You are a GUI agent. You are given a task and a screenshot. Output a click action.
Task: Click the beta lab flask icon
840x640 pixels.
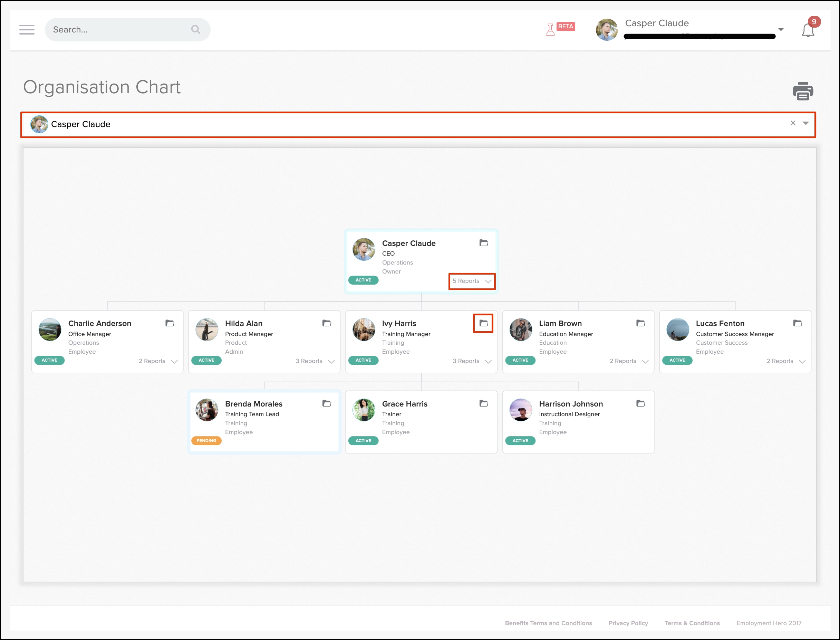[550, 29]
